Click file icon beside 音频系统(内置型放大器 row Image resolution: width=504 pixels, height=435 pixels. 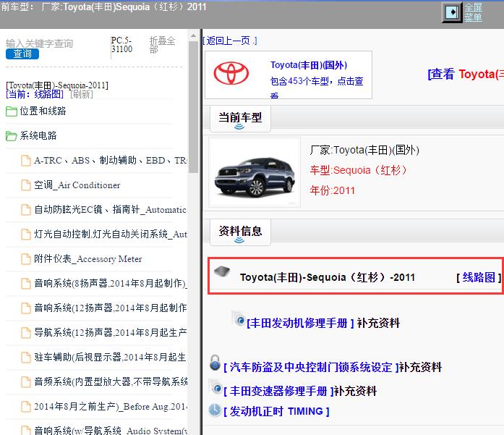click(26, 382)
